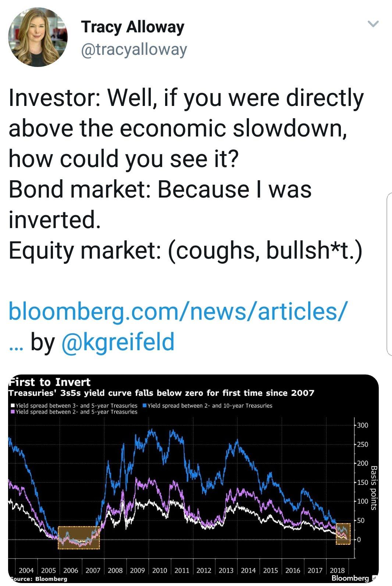Click the side panel edge handle
The height and width of the screenshot is (586, 392).
389,274
